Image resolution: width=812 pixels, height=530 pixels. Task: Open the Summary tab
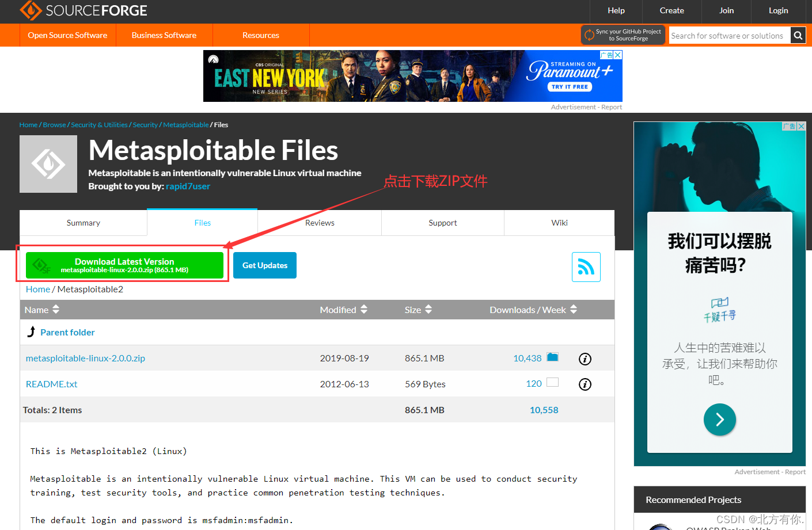pos(84,223)
